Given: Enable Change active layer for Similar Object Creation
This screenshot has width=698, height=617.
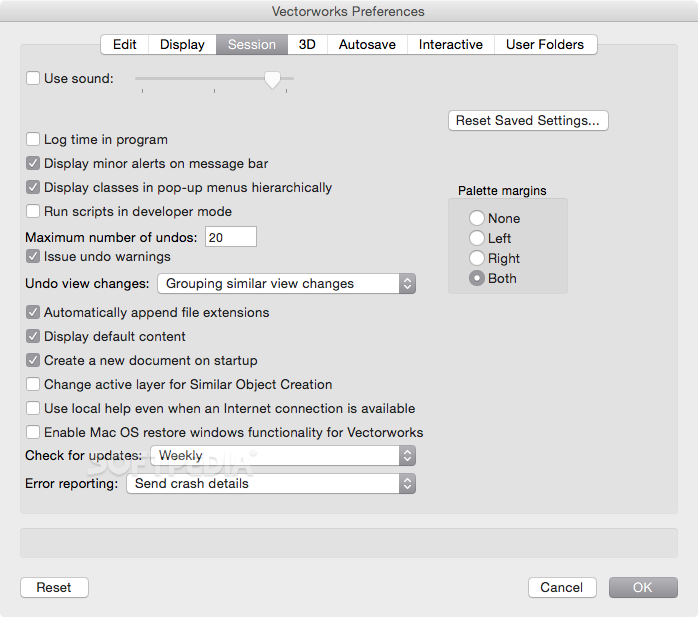Looking at the screenshot, I should click(x=33, y=384).
